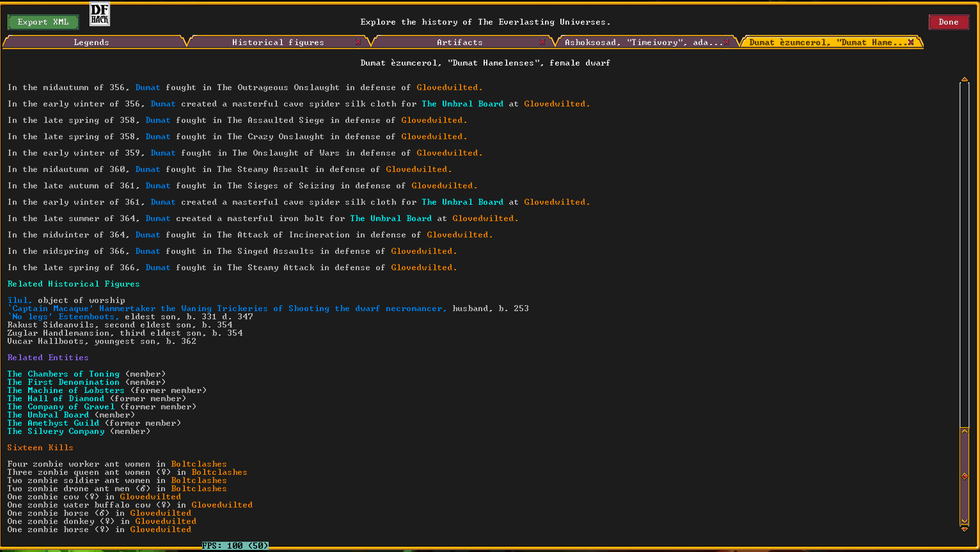Open The Umbral Board in early winter 361 row
The image size is (980, 552).
tap(463, 202)
